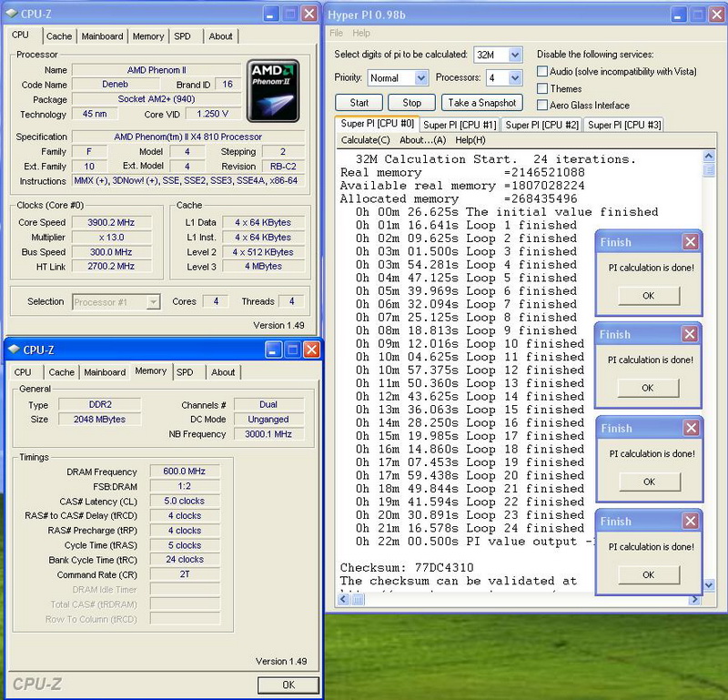The image size is (728, 700).
Task: Enable the Audio service checkbox
Action: pyautogui.click(x=542, y=71)
